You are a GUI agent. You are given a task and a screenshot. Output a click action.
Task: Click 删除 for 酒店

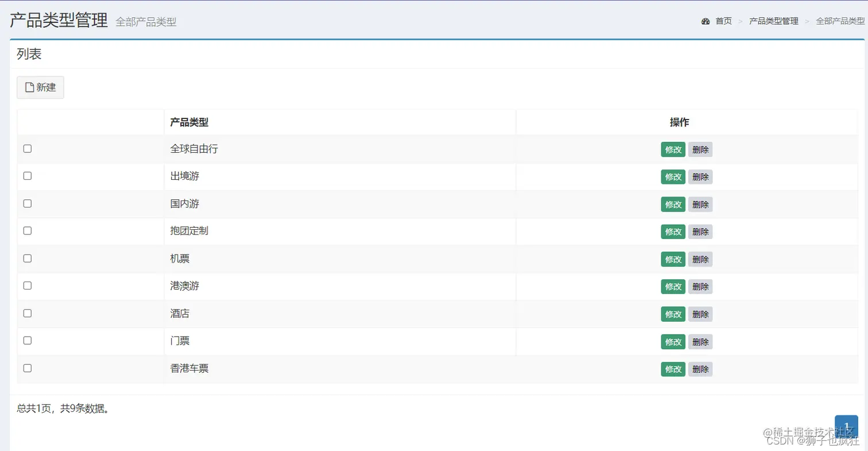(700, 314)
